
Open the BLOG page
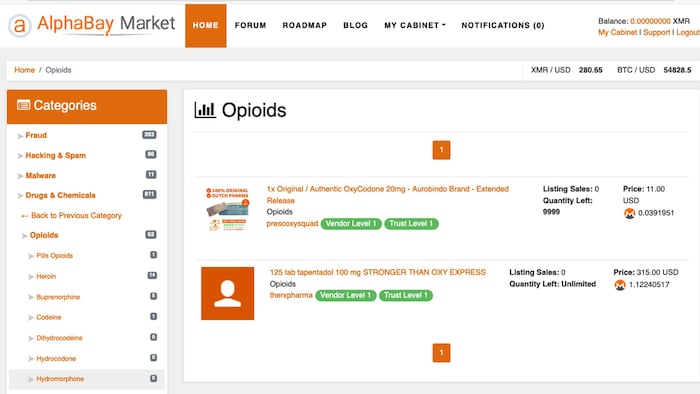355,25
